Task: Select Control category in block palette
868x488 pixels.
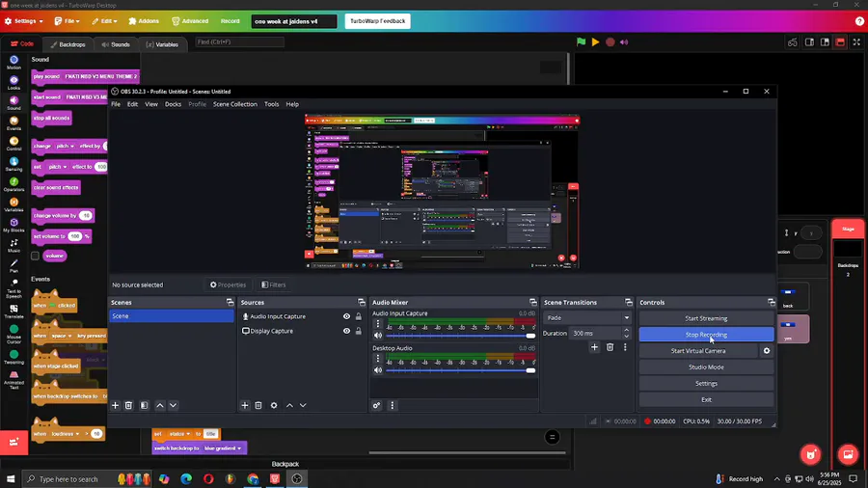Action: (x=14, y=144)
